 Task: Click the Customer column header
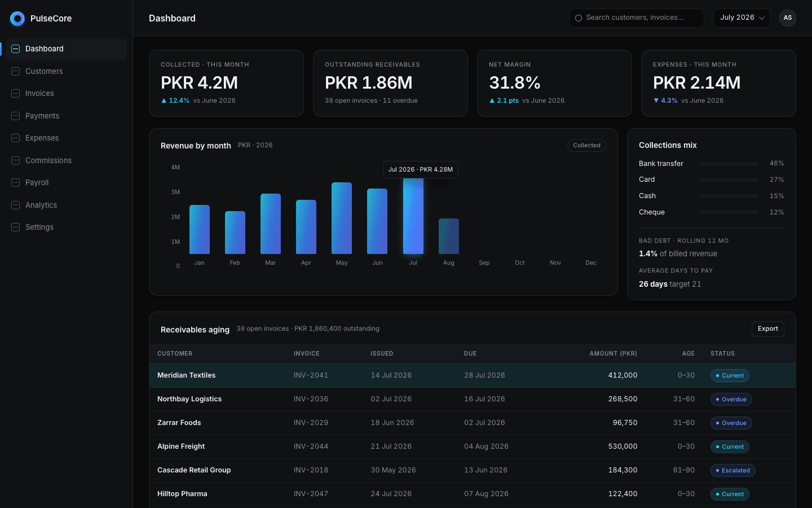(175, 354)
